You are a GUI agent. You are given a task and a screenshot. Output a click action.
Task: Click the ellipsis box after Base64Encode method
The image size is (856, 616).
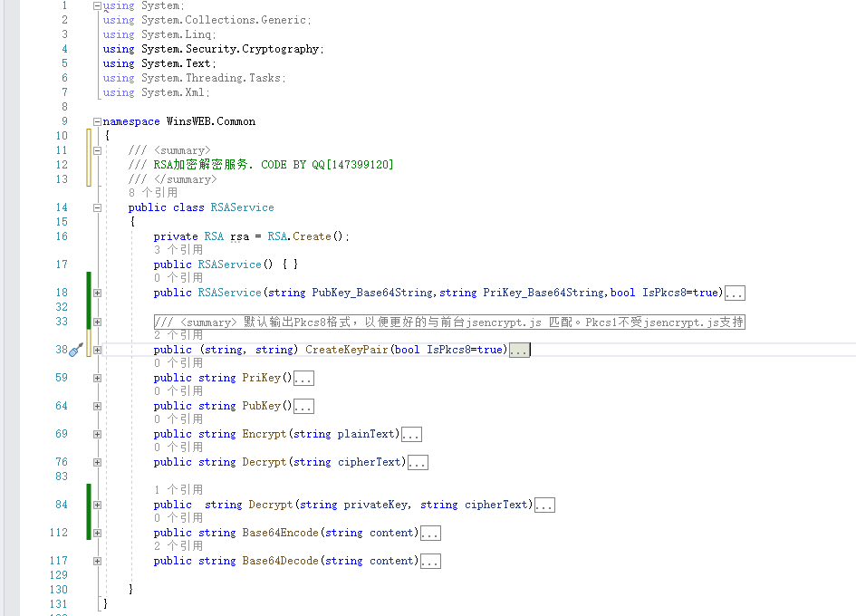[430, 534]
